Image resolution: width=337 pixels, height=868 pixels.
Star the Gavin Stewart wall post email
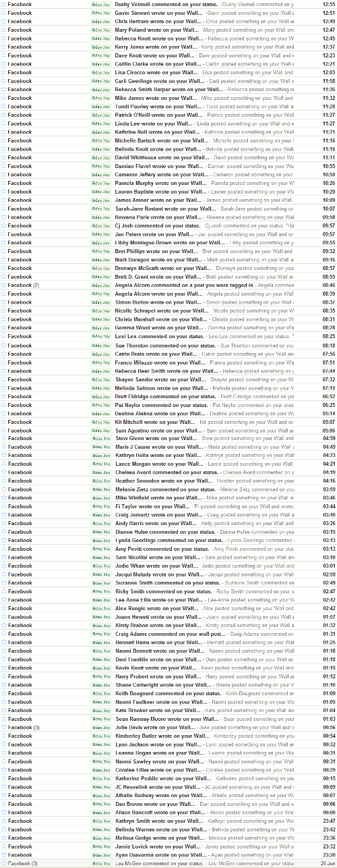pyautogui.click(x=4, y=13)
